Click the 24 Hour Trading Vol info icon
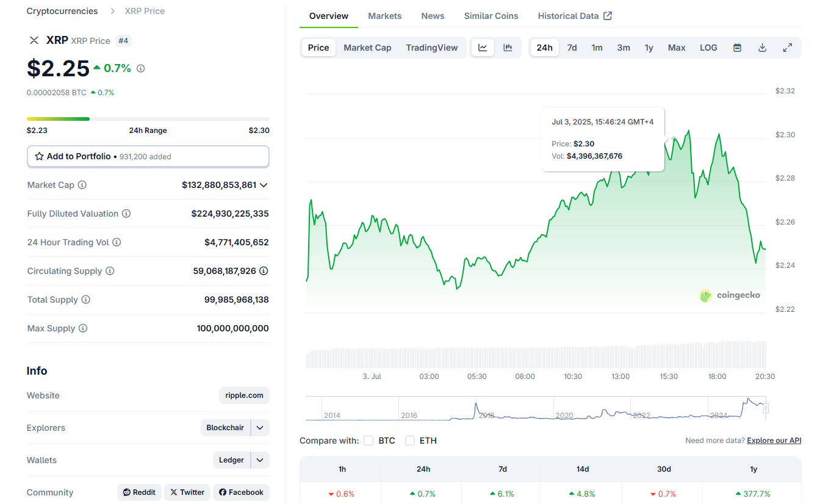 point(117,242)
